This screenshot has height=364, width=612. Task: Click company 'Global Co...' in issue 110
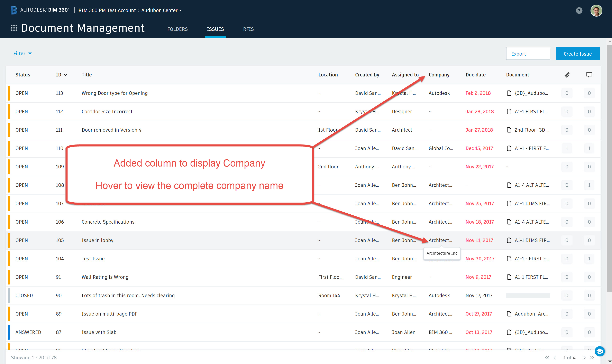(x=441, y=148)
